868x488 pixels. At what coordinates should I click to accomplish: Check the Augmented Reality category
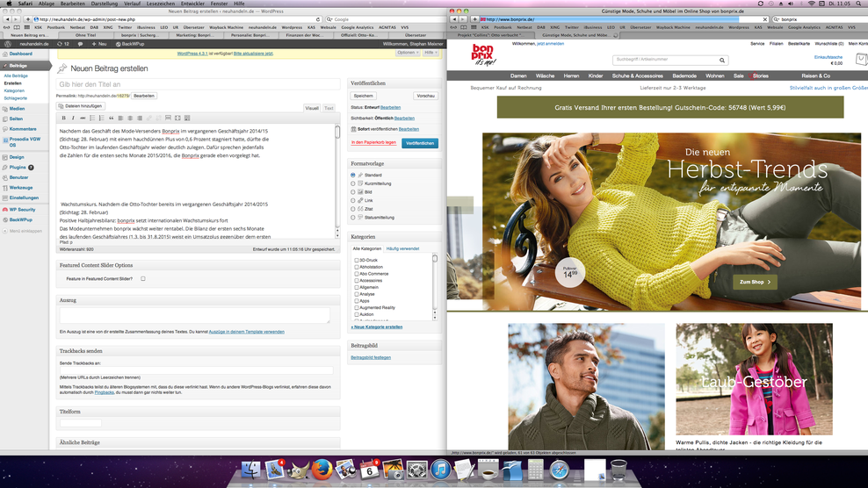(357, 307)
